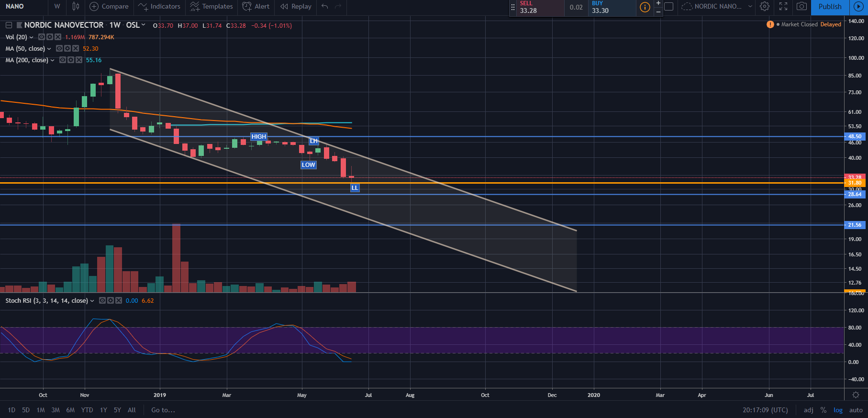The width and height of the screenshot is (868, 418).
Task: Expand the MA (200, close) chevron
Action: 52,60
